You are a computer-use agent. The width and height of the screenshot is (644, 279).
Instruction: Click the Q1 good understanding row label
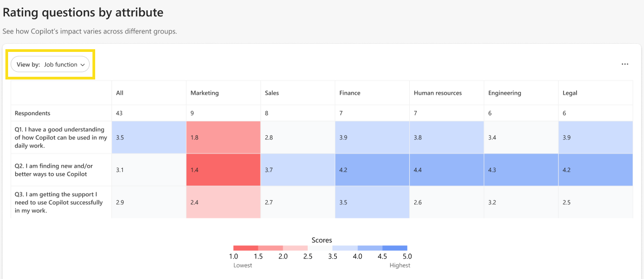(x=61, y=137)
